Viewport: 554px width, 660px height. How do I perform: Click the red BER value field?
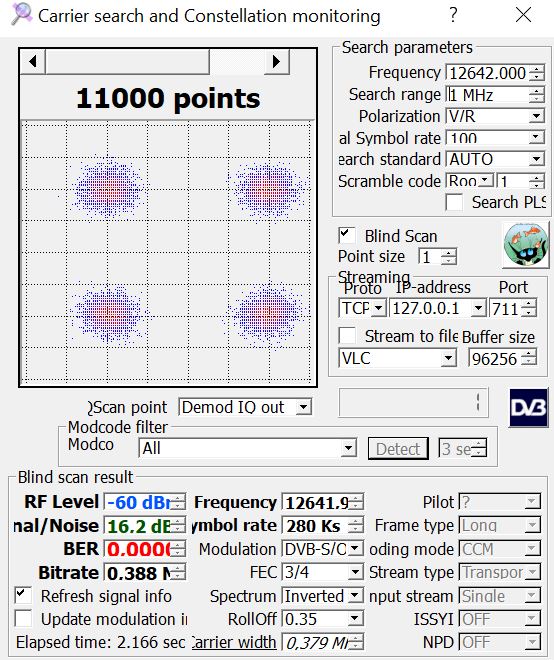coord(139,549)
